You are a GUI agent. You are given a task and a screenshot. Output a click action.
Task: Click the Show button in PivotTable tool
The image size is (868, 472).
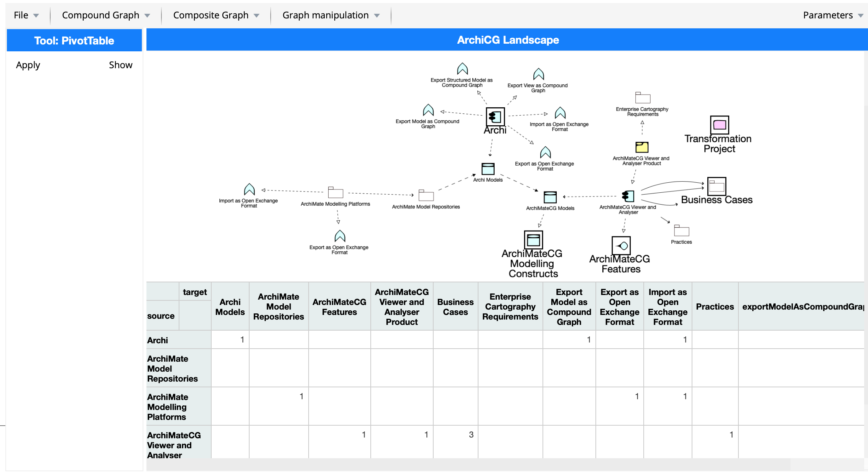click(121, 65)
